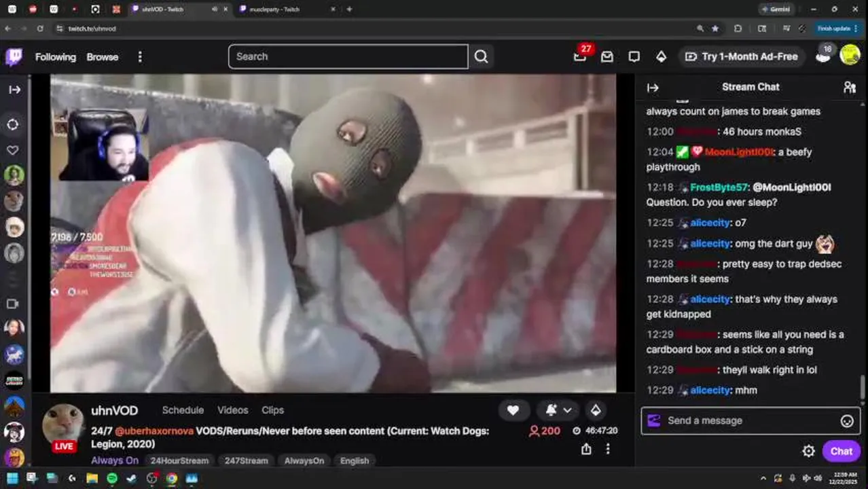The height and width of the screenshot is (489, 868).
Task: Open Steam from the taskbar
Action: pyautogui.click(x=131, y=478)
